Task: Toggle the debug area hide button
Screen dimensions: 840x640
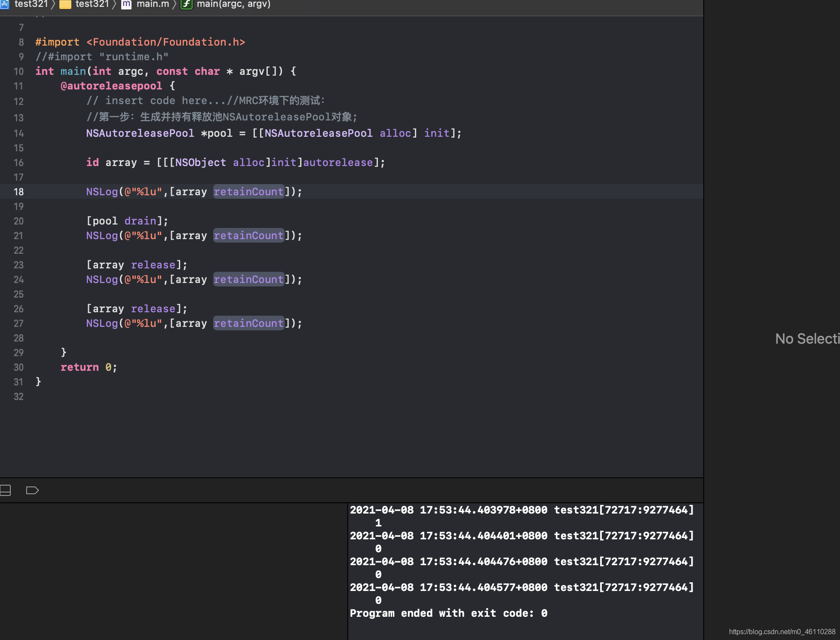Action: (x=6, y=490)
